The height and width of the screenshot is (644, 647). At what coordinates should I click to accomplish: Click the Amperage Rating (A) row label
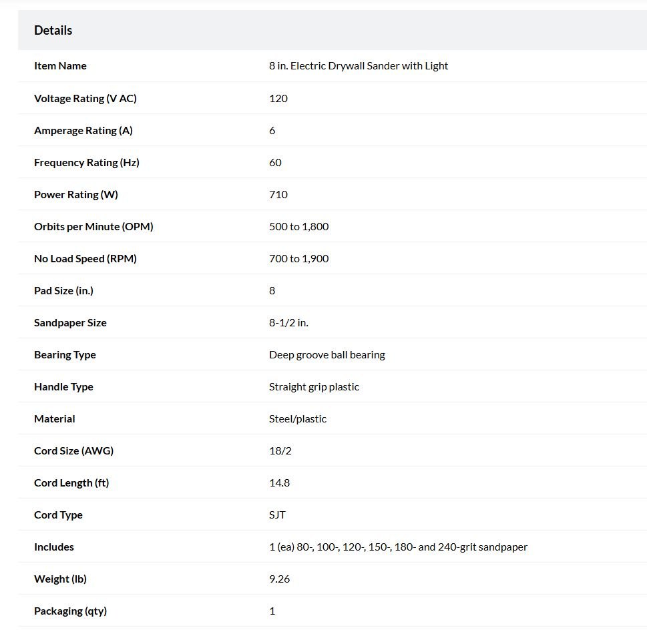83,131
